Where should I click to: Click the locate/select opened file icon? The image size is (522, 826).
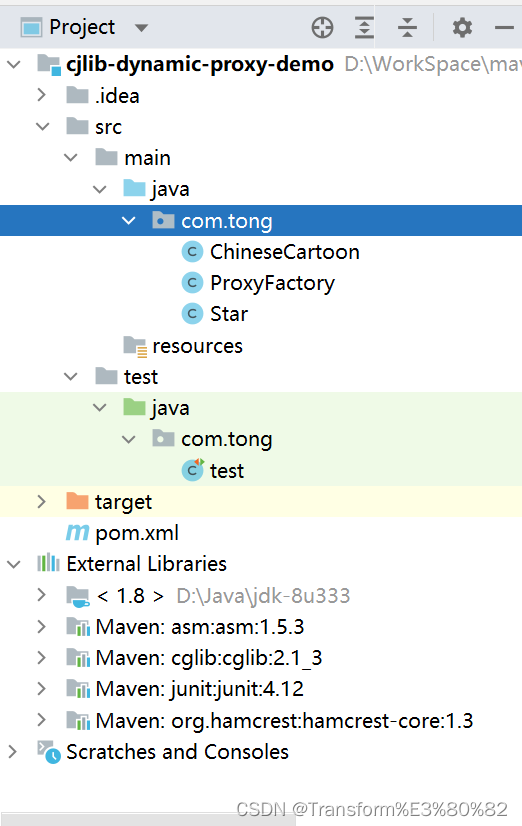click(322, 27)
